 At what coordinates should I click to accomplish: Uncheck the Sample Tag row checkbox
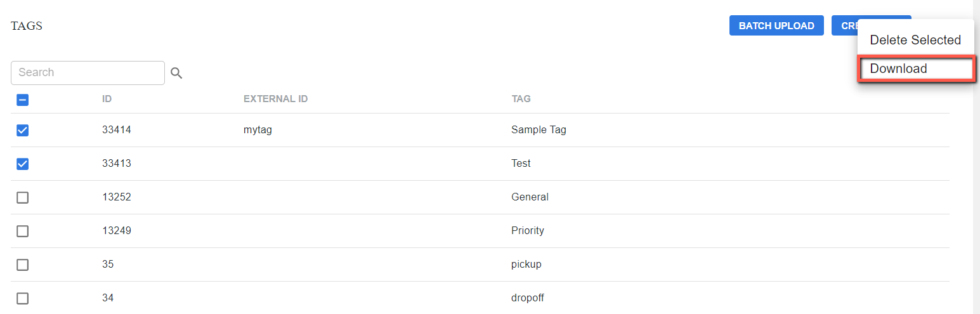(22, 130)
